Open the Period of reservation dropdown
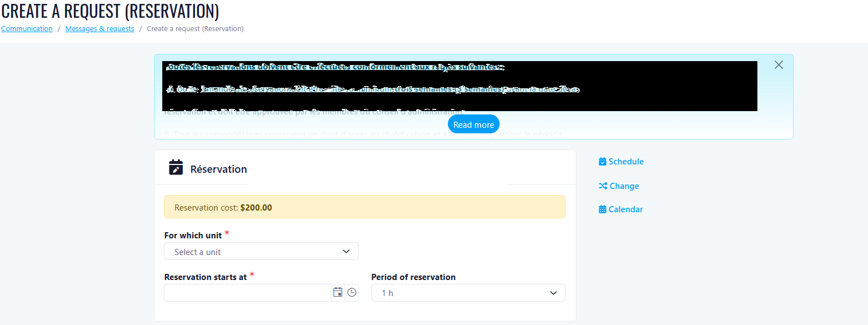Screen dimensions: 868x325 tap(468, 293)
